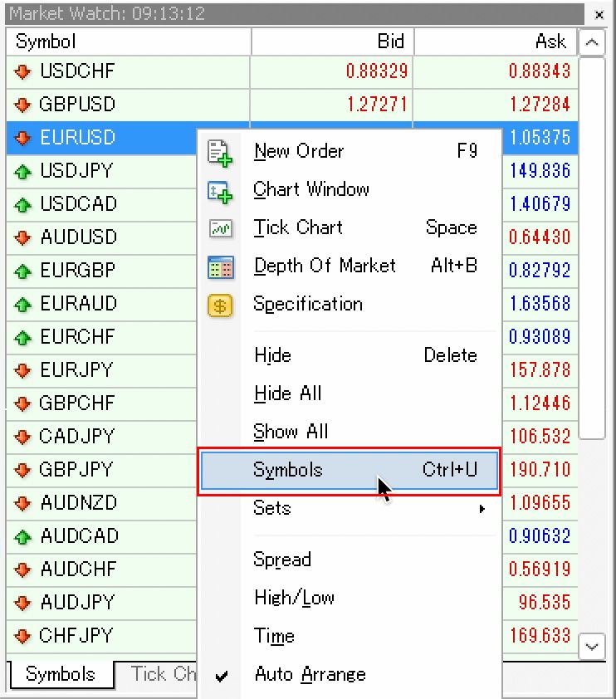616x699 pixels.
Task: Click the Tick Chart icon
Action: click(220, 228)
